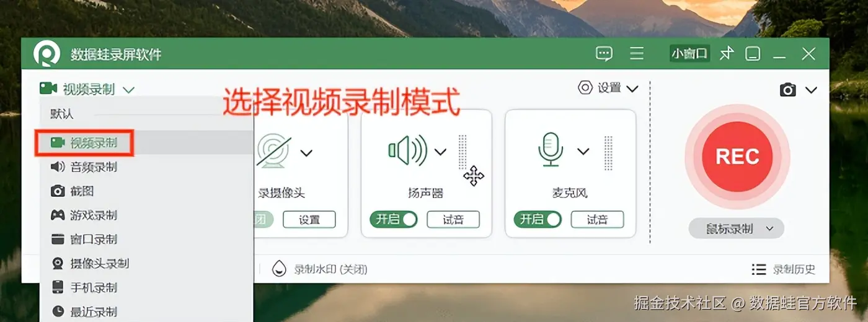Click the microphone icon in 麦克风 card
Image resolution: width=868 pixels, height=322 pixels.
[x=551, y=150]
